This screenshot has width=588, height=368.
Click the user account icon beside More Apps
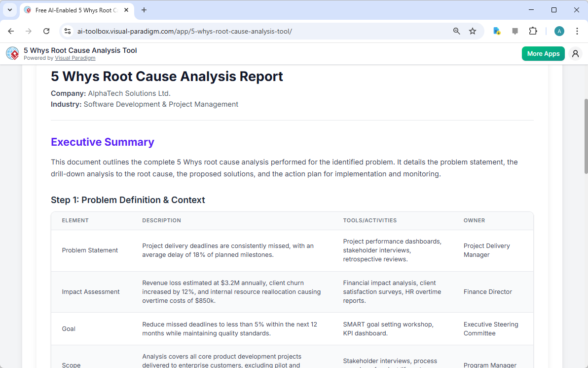575,53
